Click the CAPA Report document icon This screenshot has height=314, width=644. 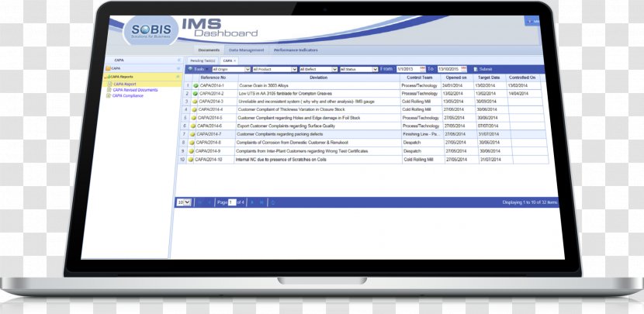click(x=109, y=85)
